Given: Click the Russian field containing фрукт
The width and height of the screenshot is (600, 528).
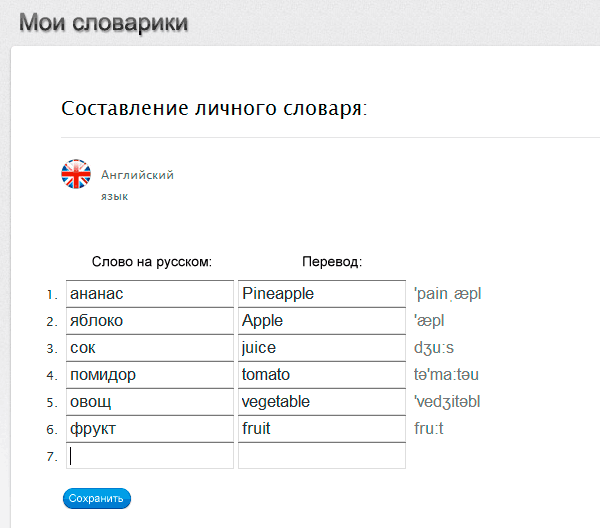Looking at the screenshot, I should pos(149,429).
